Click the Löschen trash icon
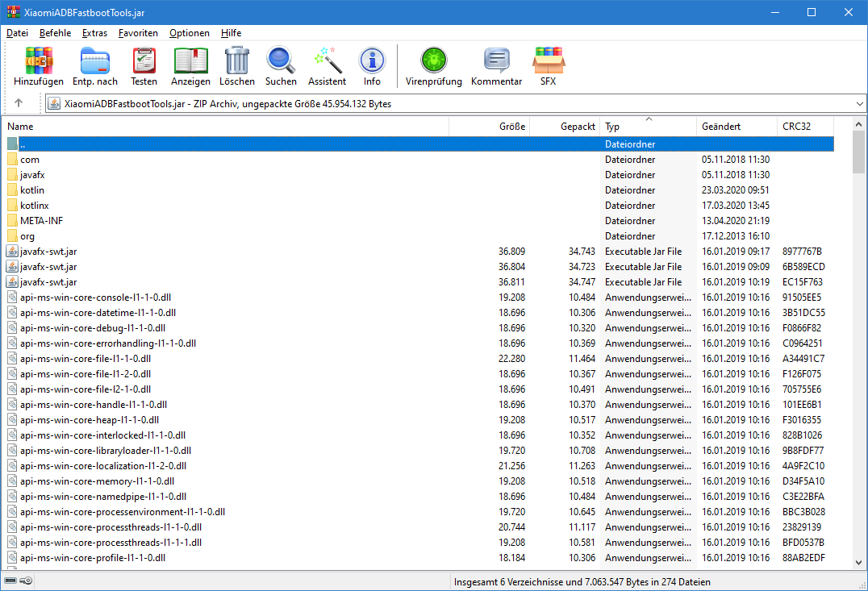Viewport: 868px width, 591px height. tap(237, 60)
